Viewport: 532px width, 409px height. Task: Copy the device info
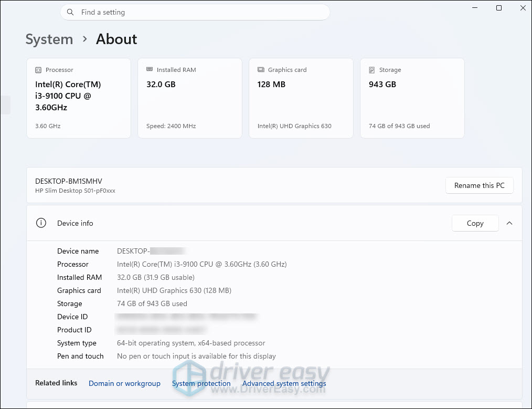pos(475,223)
